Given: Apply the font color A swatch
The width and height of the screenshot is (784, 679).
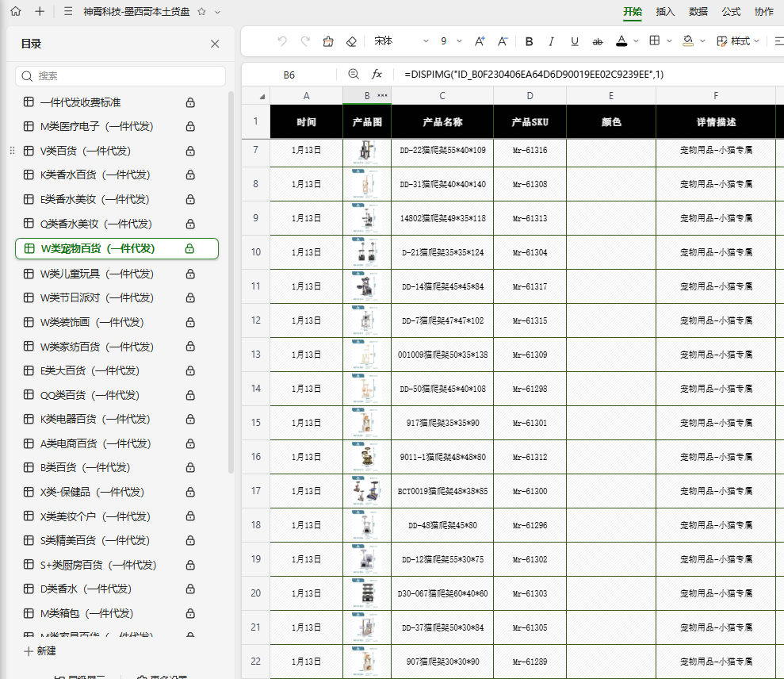Looking at the screenshot, I should [621, 41].
